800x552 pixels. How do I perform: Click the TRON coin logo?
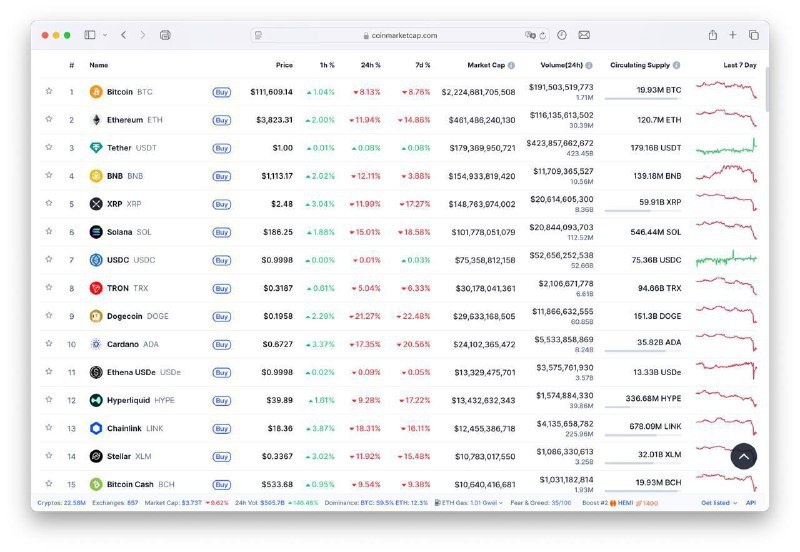point(96,288)
